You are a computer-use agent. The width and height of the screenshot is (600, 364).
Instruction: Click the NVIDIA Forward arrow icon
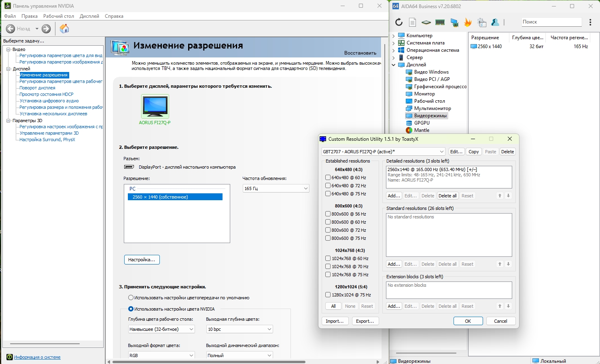pyautogui.click(x=47, y=29)
